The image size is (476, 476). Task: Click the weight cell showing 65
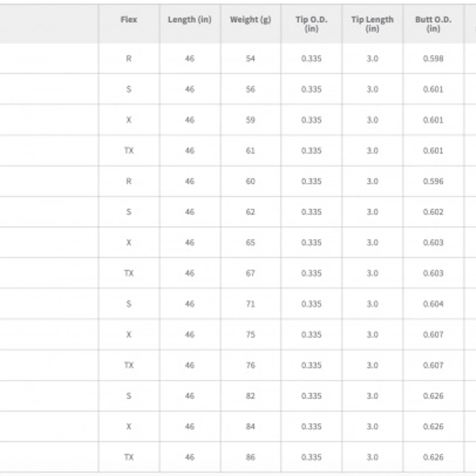coord(250,242)
